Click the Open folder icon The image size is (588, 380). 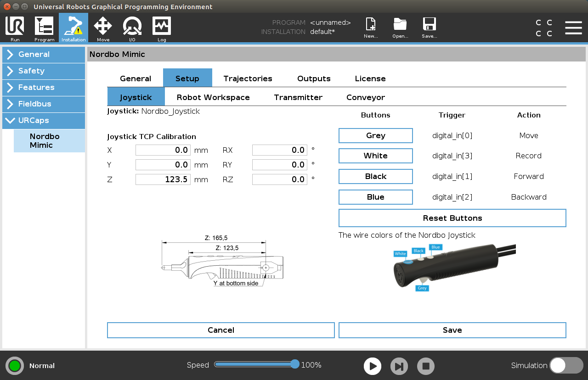tap(400, 28)
